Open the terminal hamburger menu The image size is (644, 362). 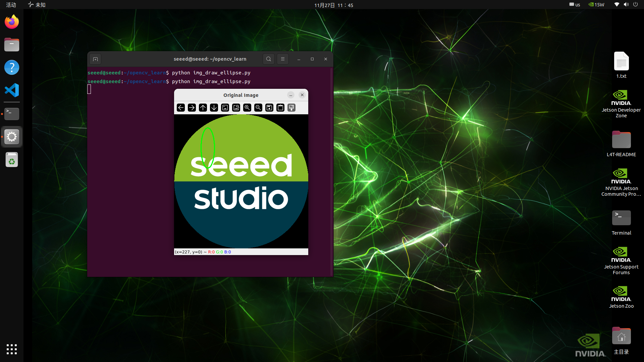pos(283,59)
